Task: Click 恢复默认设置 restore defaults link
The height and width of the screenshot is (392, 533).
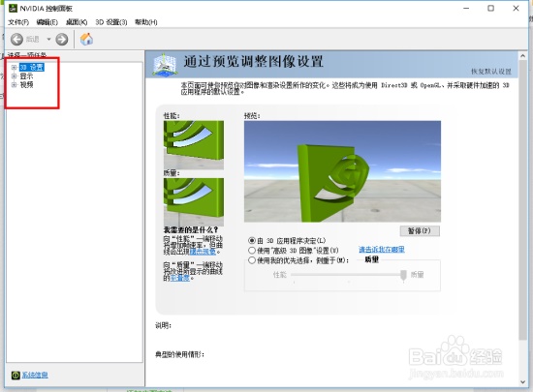Action: click(x=491, y=72)
